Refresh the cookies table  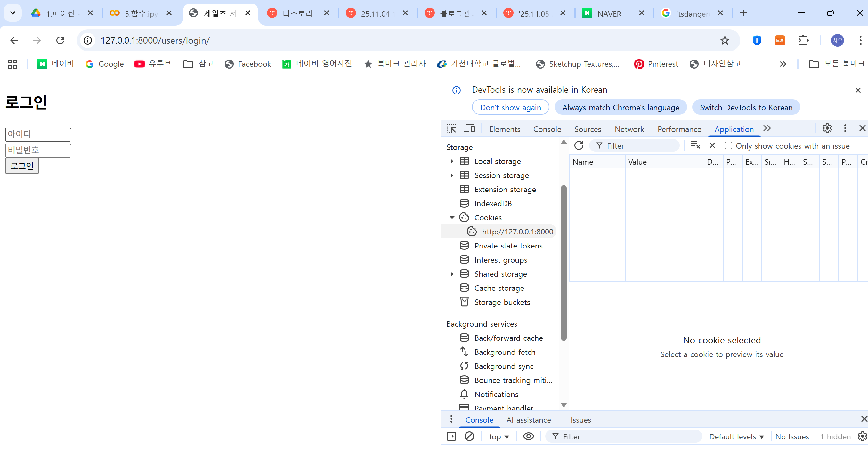pos(579,146)
